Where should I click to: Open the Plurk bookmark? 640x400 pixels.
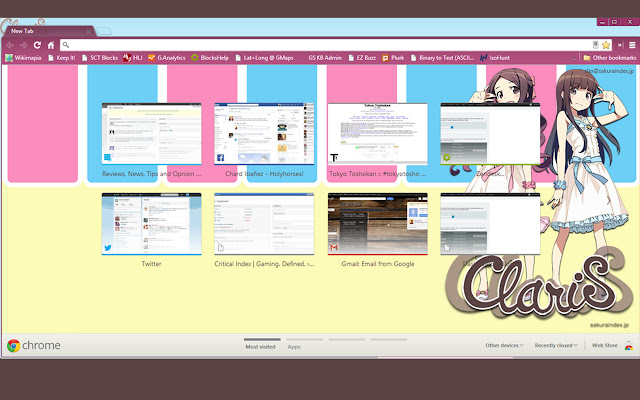coord(393,58)
